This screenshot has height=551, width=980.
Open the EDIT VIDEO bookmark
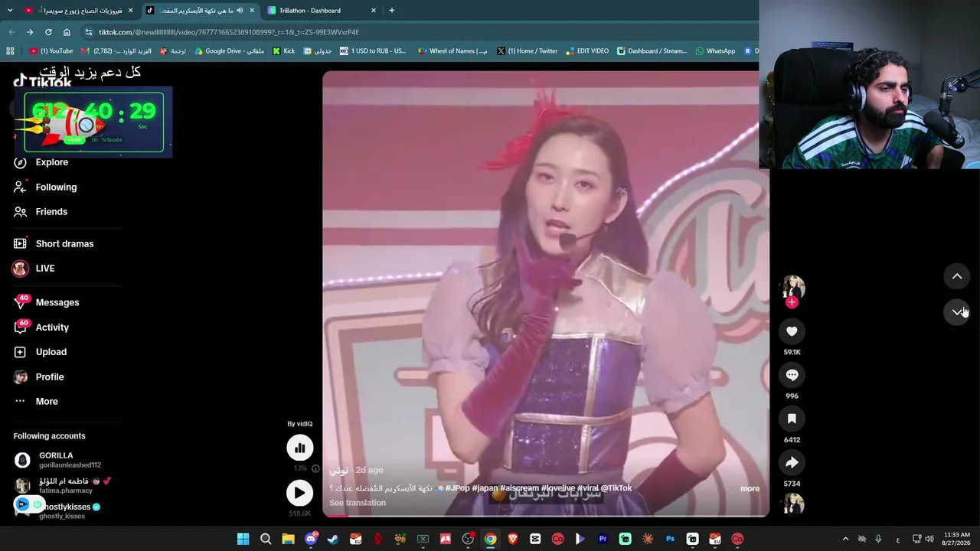click(x=587, y=51)
